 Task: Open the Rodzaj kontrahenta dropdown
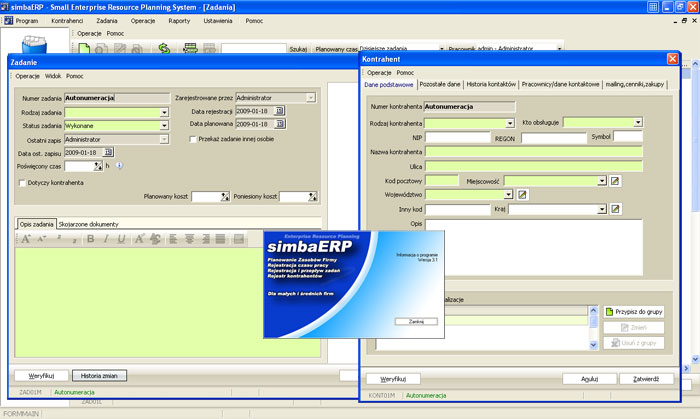(510, 123)
